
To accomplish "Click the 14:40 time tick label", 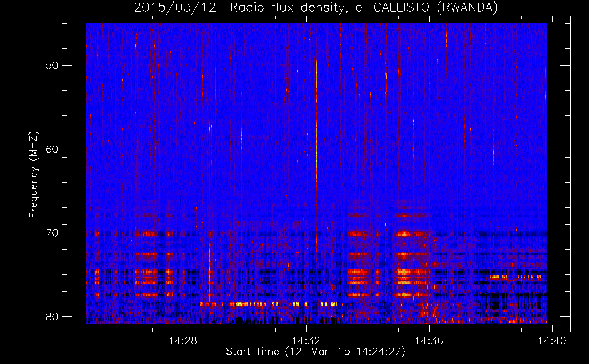I will (x=552, y=341).
